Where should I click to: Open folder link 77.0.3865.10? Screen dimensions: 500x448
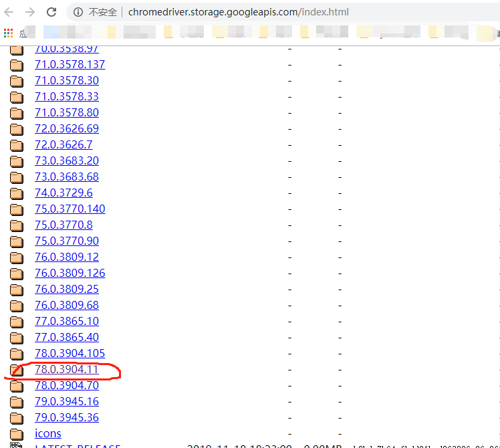[67, 321]
